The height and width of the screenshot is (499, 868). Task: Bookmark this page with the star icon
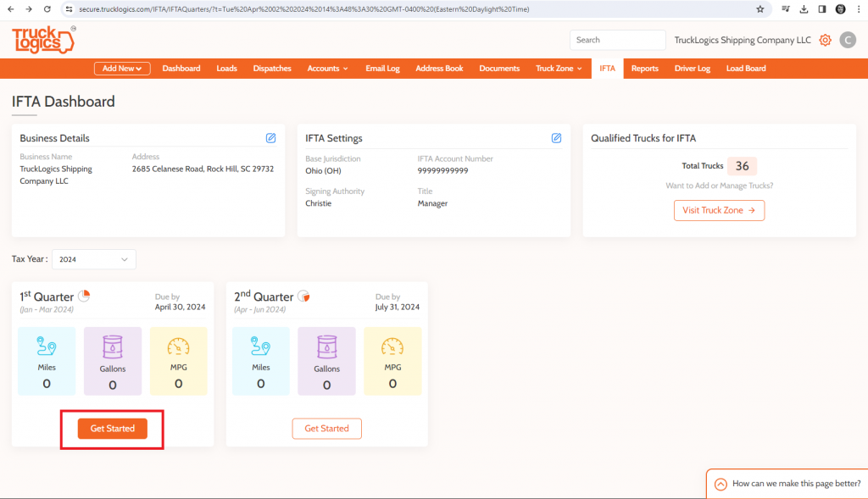pos(760,8)
